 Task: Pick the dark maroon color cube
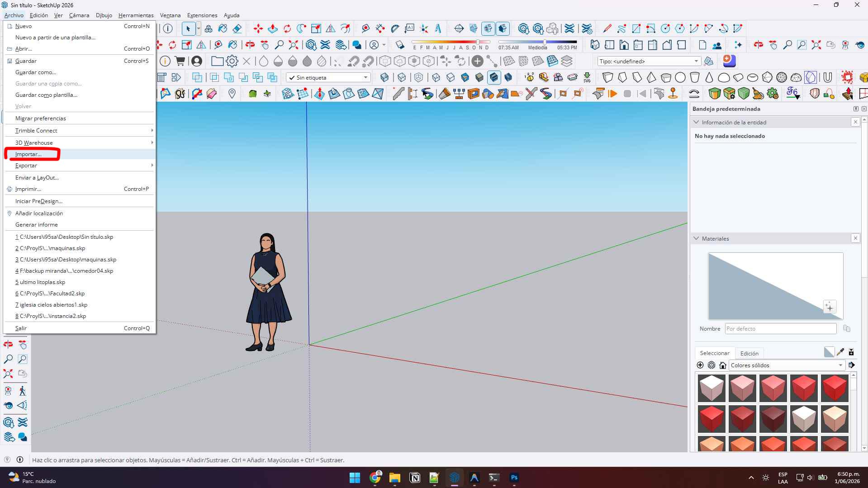pyautogui.click(x=773, y=418)
